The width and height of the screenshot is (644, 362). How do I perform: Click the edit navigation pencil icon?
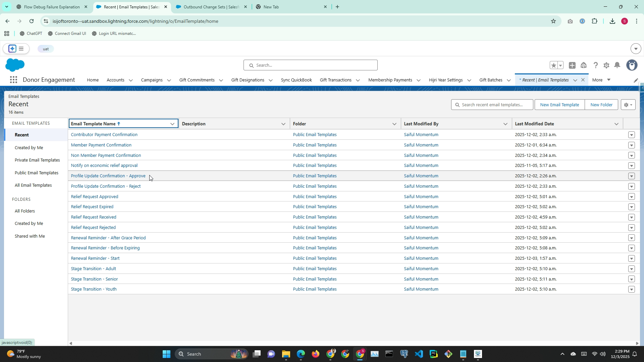tap(636, 80)
